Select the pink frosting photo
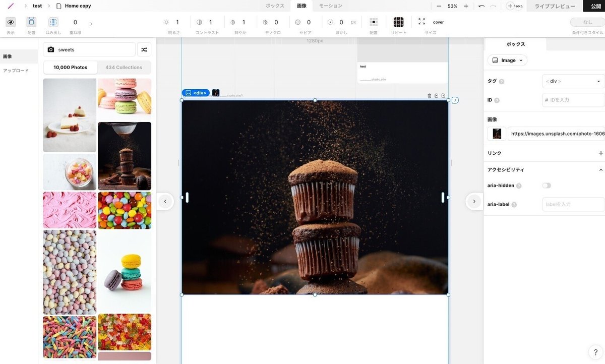 tap(70, 210)
